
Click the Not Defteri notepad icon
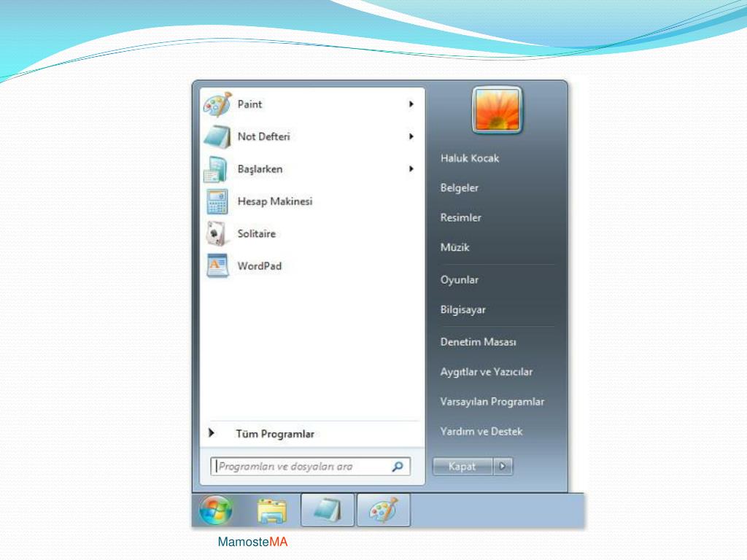(x=217, y=136)
